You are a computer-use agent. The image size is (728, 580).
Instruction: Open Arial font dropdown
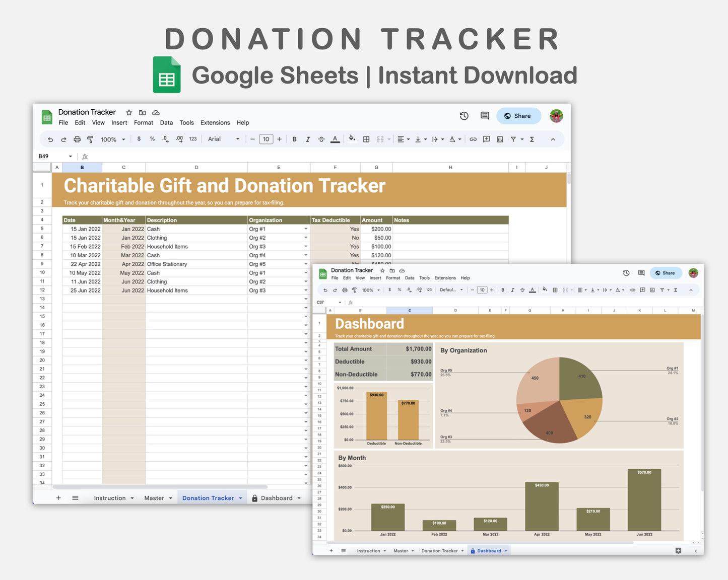[224, 139]
